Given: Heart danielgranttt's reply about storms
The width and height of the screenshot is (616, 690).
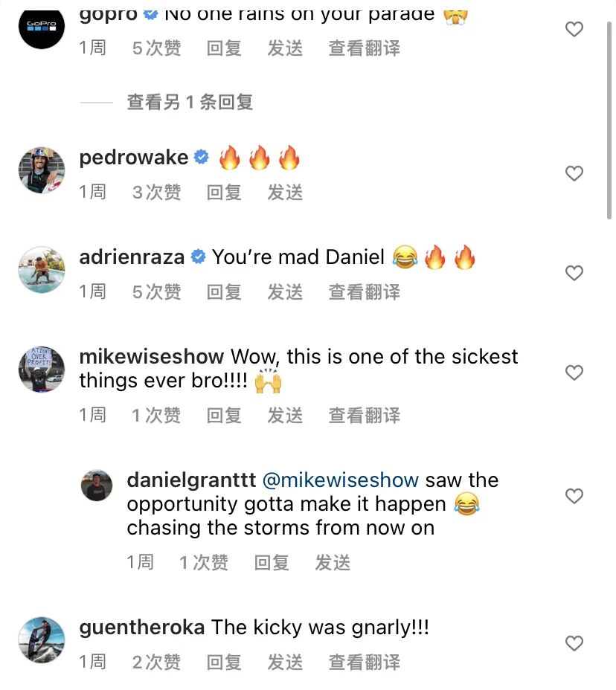Looking at the screenshot, I should [x=574, y=496].
